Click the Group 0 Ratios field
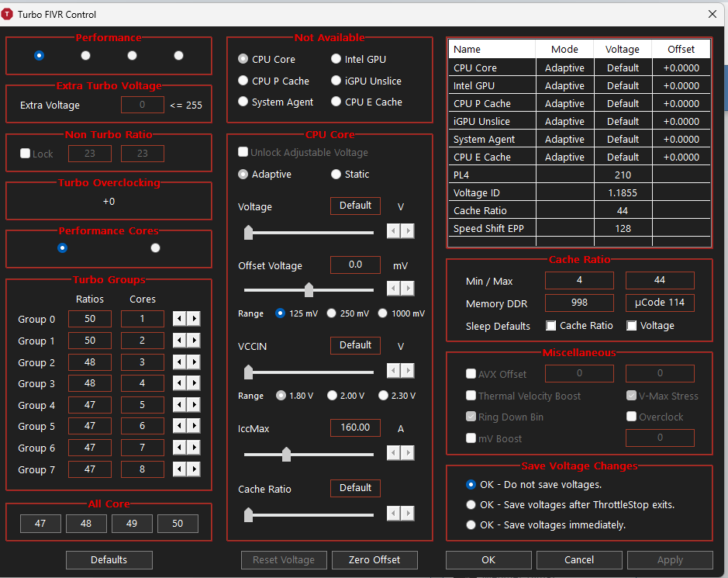Screen dimensions: 728x578 (90, 319)
